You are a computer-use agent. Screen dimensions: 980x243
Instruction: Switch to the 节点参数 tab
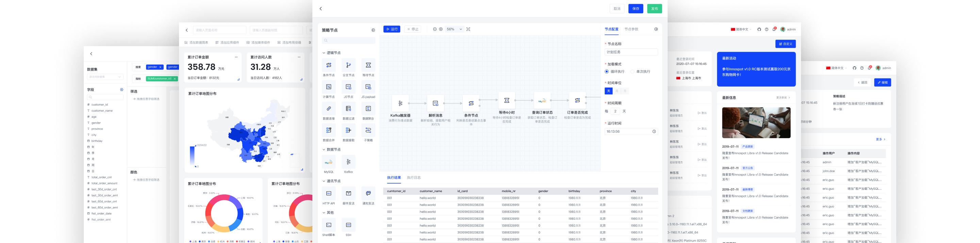[632, 29]
